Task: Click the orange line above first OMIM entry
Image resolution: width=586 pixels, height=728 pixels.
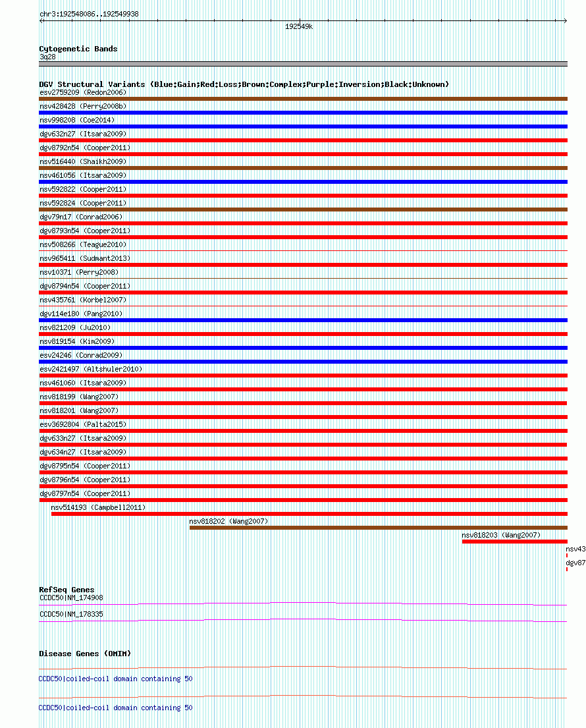Action: [304, 668]
